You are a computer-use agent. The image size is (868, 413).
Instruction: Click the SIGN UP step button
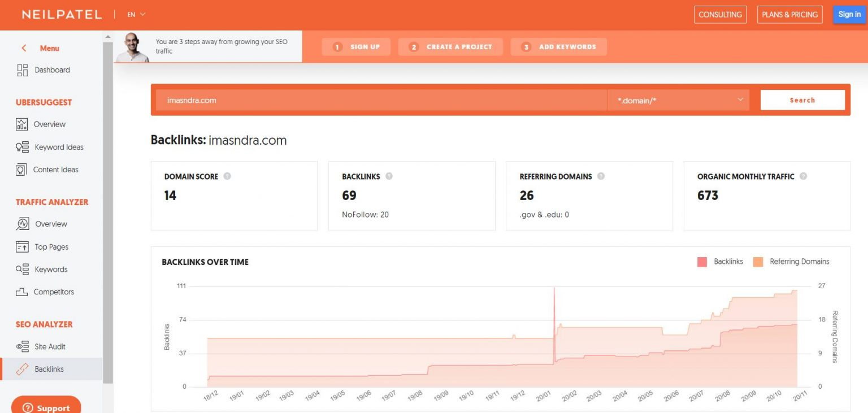pyautogui.click(x=356, y=47)
